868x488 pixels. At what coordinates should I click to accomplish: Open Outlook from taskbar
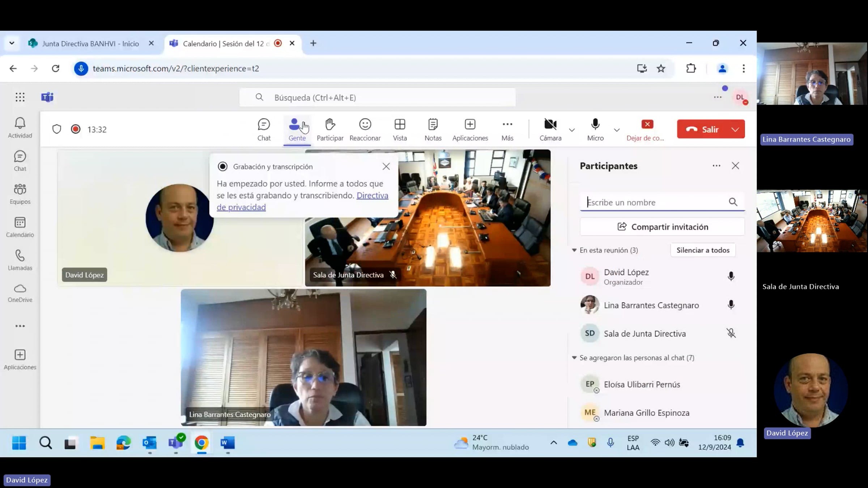[149, 442]
